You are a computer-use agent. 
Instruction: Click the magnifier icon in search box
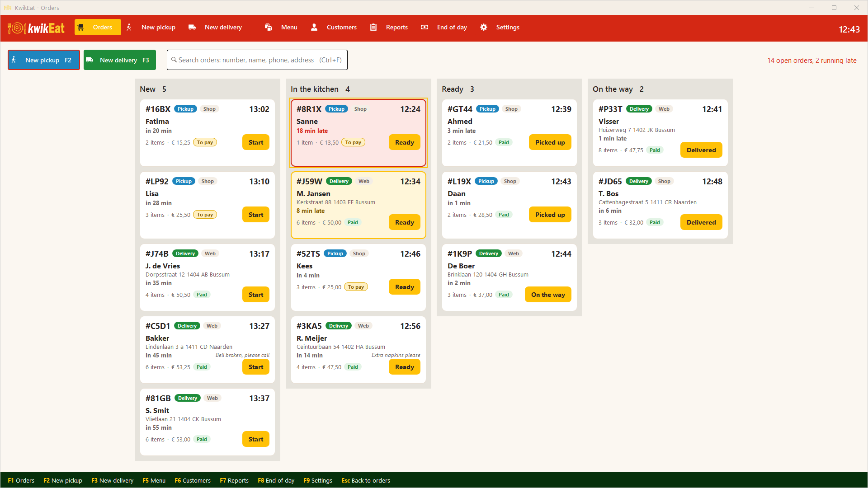coord(174,60)
